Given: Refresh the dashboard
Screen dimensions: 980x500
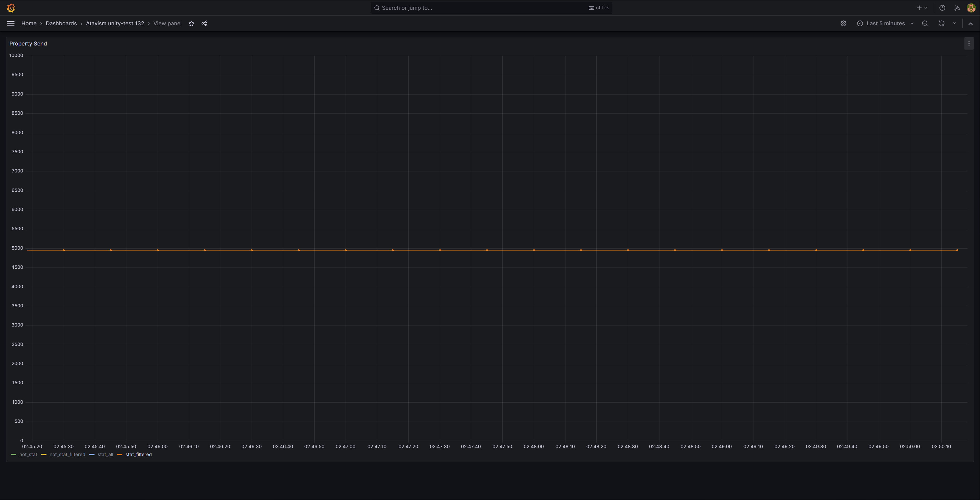Looking at the screenshot, I should [x=941, y=24].
